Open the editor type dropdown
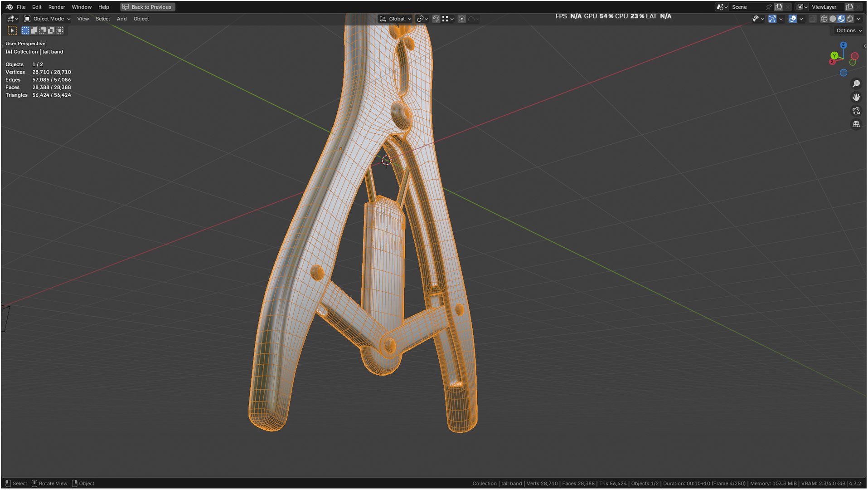The width and height of the screenshot is (868, 490). [12, 19]
